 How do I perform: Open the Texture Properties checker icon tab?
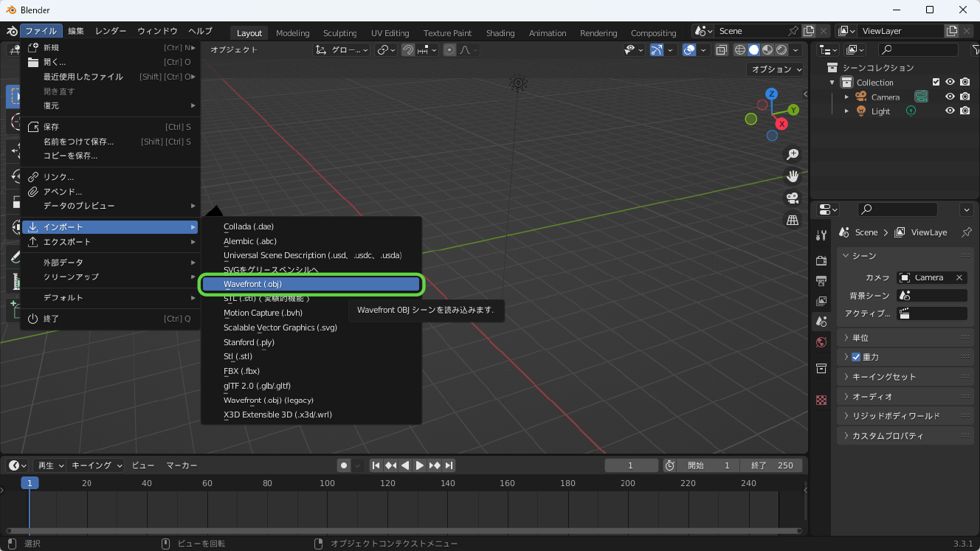pyautogui.click(x=821, y=399)
